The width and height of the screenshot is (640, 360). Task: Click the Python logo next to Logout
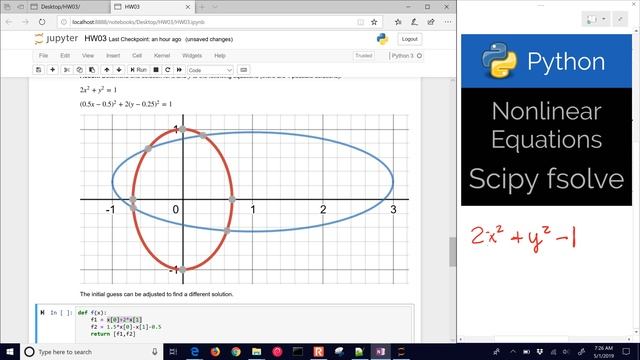(382, 39)
